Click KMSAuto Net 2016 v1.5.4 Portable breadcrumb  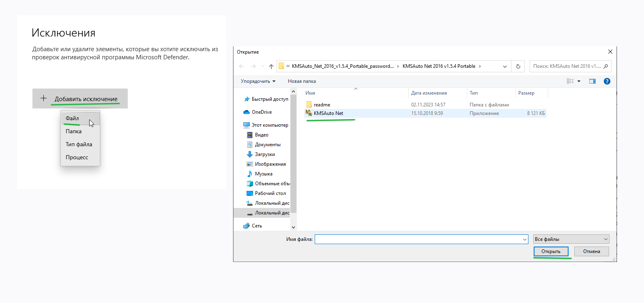(x=439, y=66)
